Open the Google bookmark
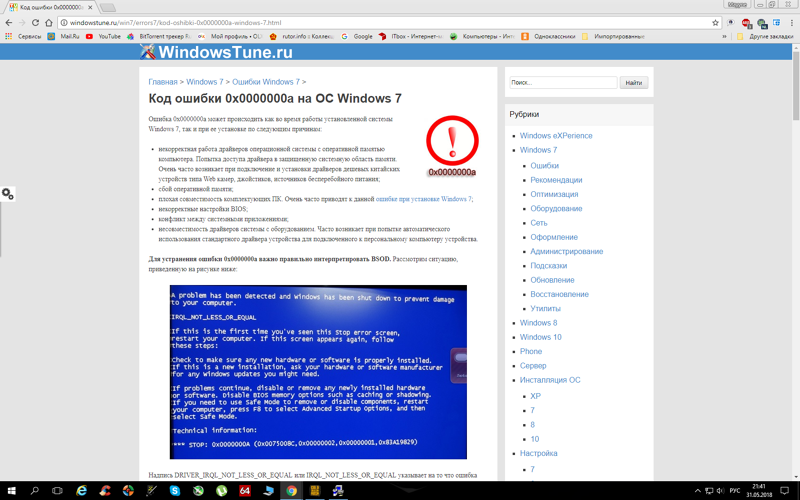800x500 pixels. tap(357, 36)
